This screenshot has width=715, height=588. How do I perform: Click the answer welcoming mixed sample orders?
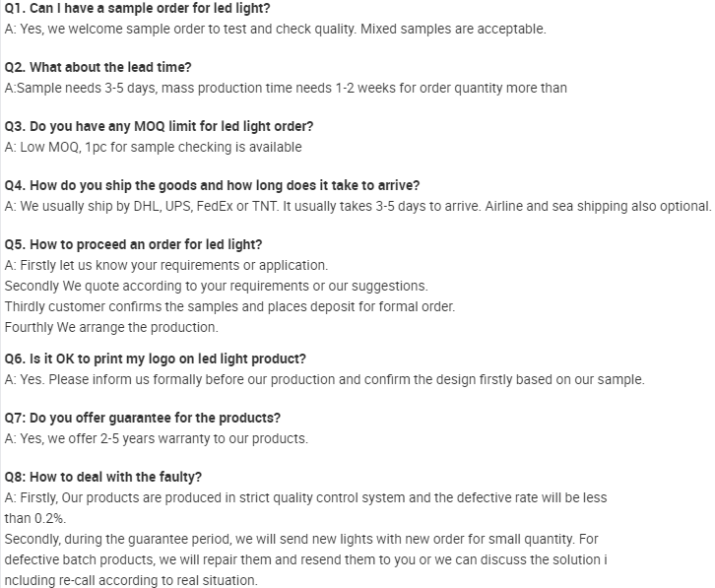(275, 29)
